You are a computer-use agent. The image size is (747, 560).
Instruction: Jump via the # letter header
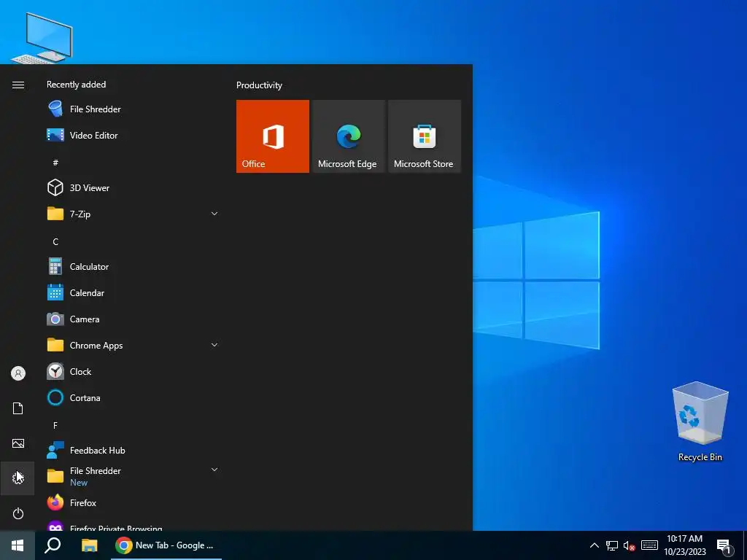pos(55,163)
